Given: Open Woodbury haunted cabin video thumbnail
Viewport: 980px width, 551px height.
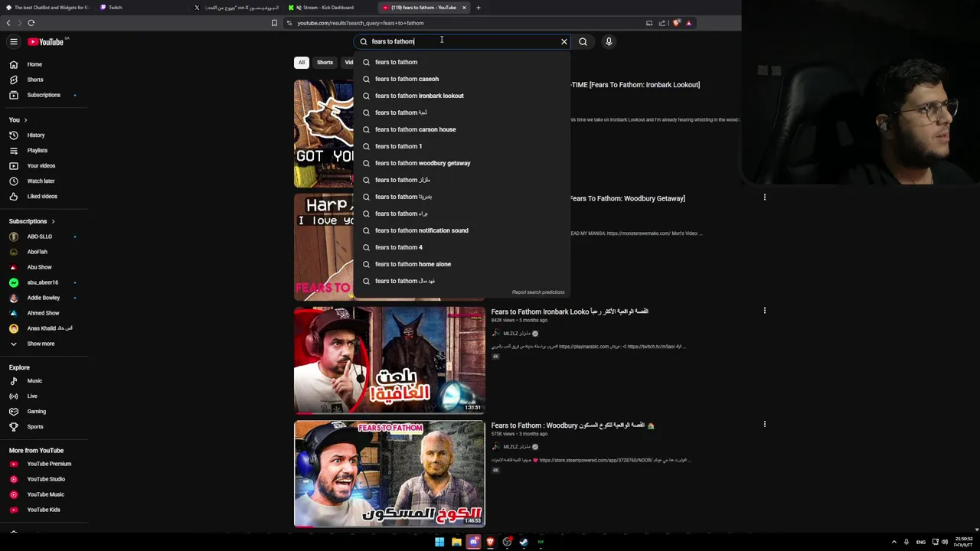Looking at the screenshot, I should (x=389, y=474).
